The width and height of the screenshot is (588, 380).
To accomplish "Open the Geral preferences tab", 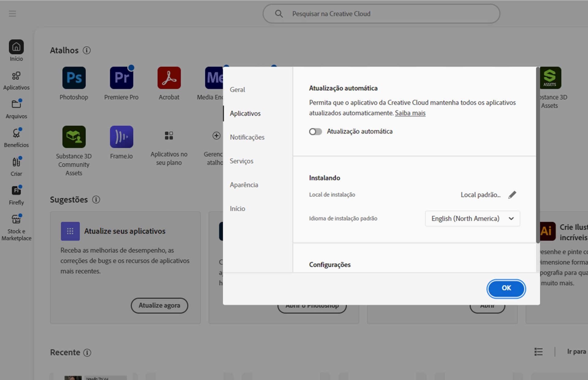I will click(x=237, y=90).
